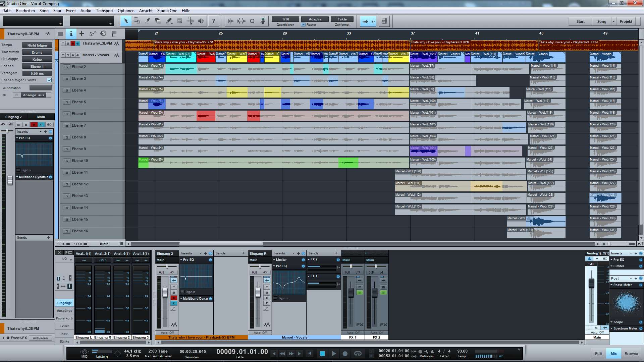Image resolution: width=644 pixels, height=362 pixels.
Task: Click the Record button in transport
Action: pyautogui.click(x=345, y=353)
